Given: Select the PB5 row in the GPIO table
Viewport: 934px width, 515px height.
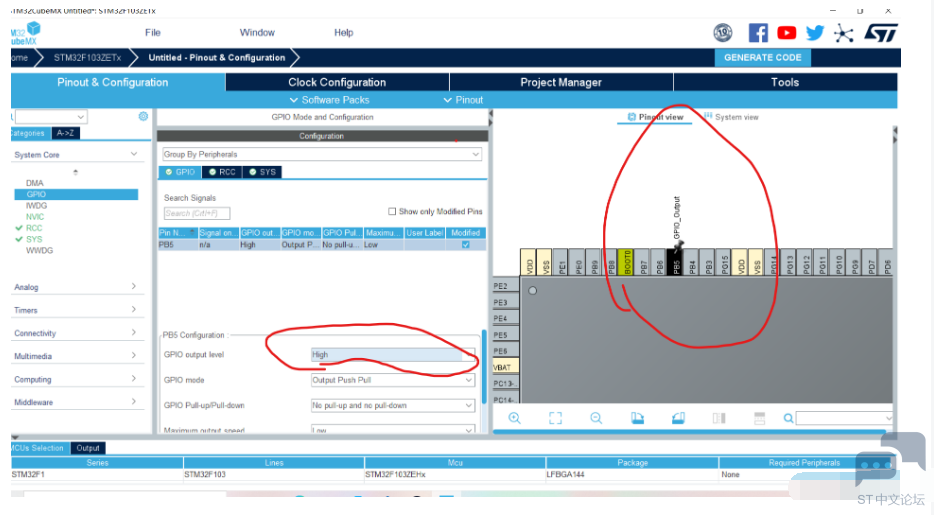Looking at the screenshot, I should [322, 245].
